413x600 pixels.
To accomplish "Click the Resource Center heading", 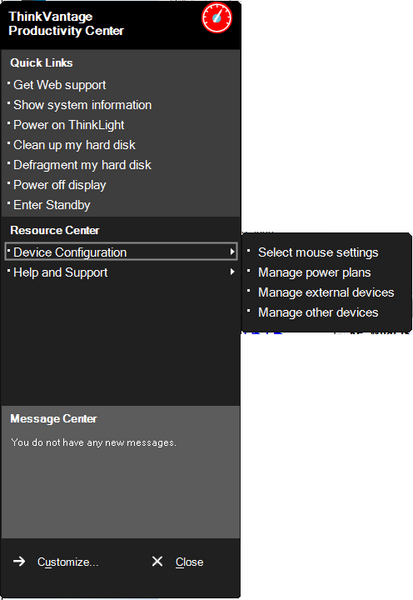I will pyautogui.click(x=55, y=230).
